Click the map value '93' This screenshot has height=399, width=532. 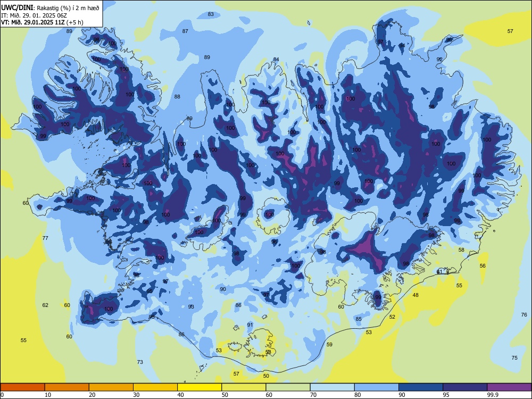[191, 307]
